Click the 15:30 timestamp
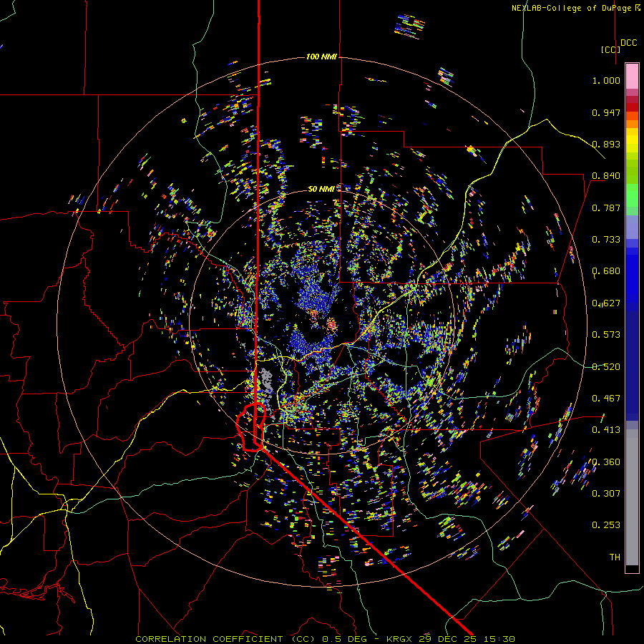Viewport: 644px width, 644px height. [498, 639]
